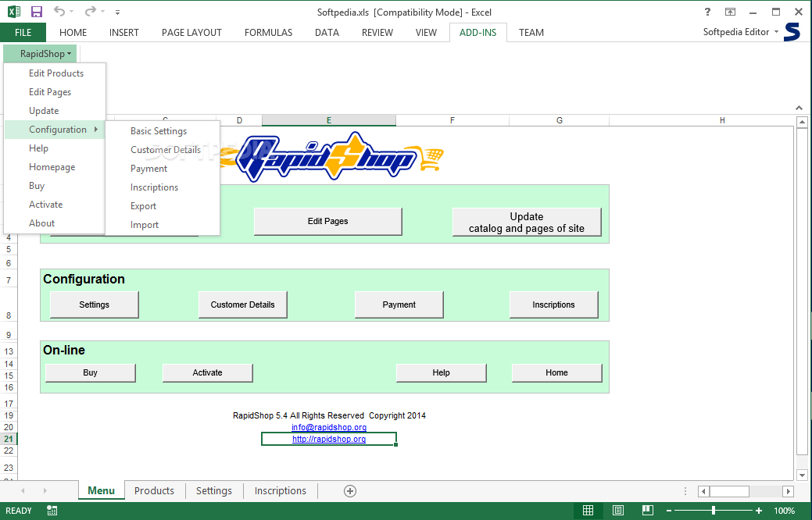Switch to Normal view icon
The width and height of the screenshot is (812, 520).
[588, 511]
